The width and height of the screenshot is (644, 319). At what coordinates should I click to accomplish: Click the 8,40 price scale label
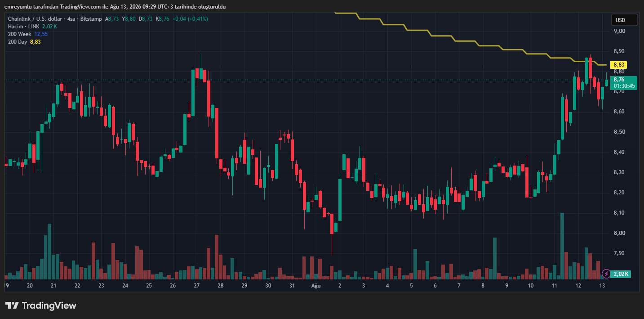[x=619, y=152]
